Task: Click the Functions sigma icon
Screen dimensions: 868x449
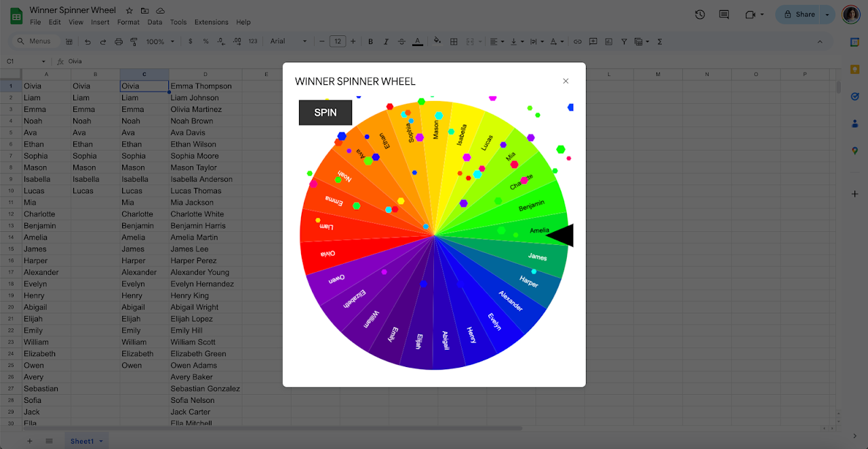Action: coord(660,42)
